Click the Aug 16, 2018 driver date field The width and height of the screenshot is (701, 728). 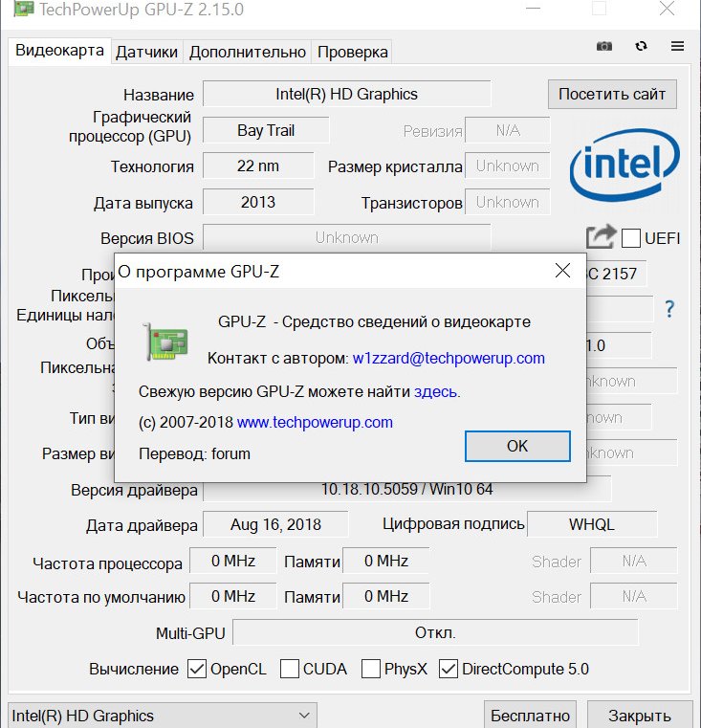(x=275, y=524)
